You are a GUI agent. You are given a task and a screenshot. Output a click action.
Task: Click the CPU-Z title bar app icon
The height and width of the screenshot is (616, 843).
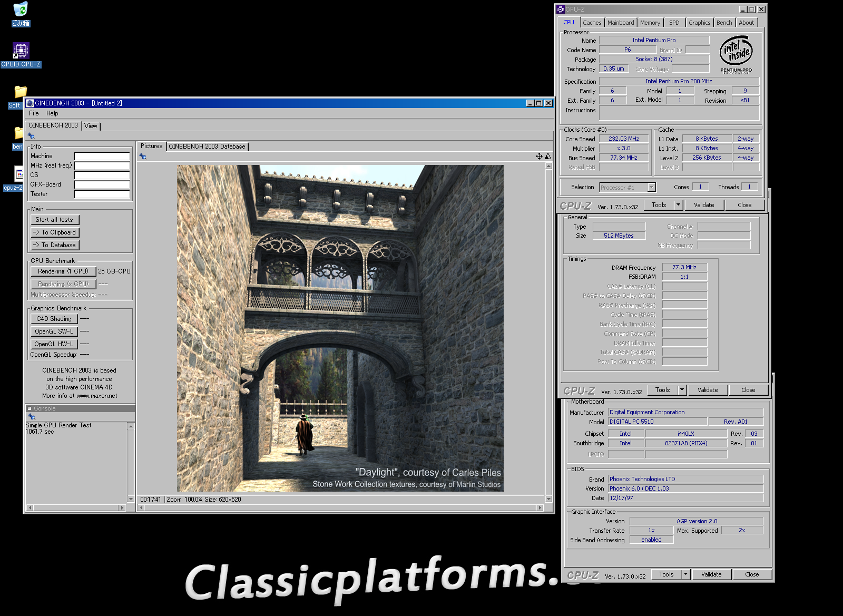point(561,9)
